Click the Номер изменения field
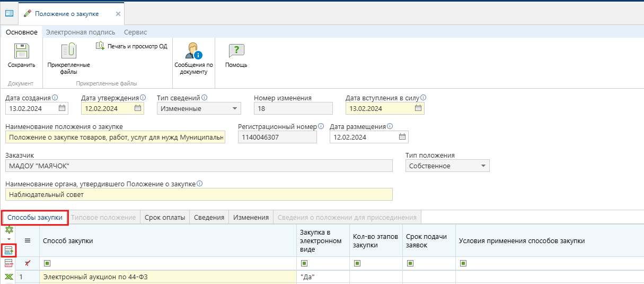Image resolution: width=644 pixels, height=284 pixels. [293, 108]
